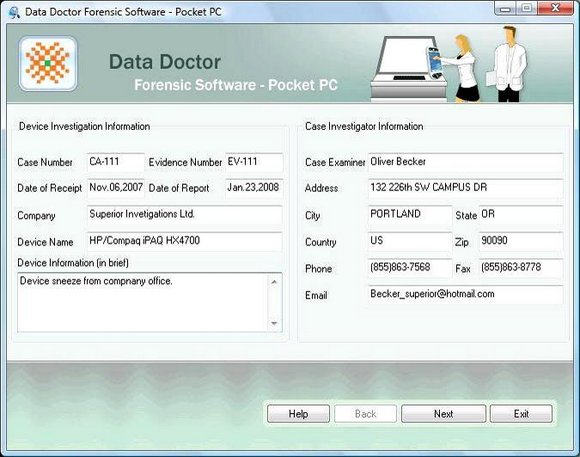Select the Case Number field
580x457 pixels.
[116, 162]
